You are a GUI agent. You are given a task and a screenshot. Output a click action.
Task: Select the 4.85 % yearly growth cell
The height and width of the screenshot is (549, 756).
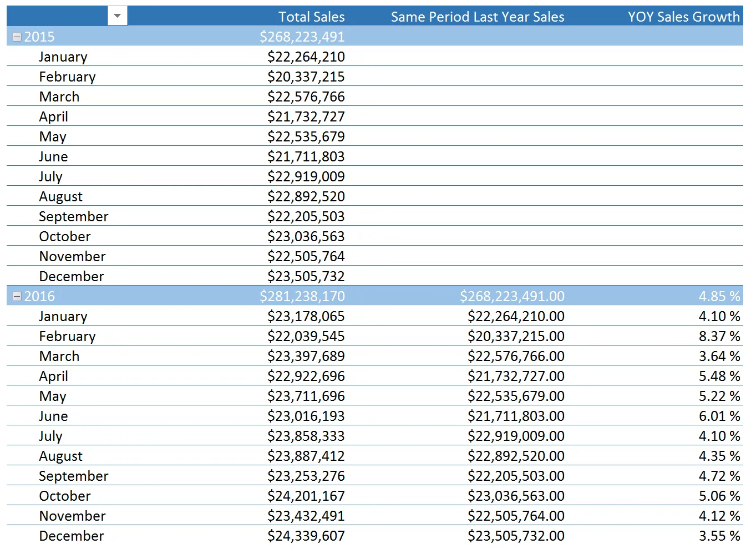pos(719,297)
